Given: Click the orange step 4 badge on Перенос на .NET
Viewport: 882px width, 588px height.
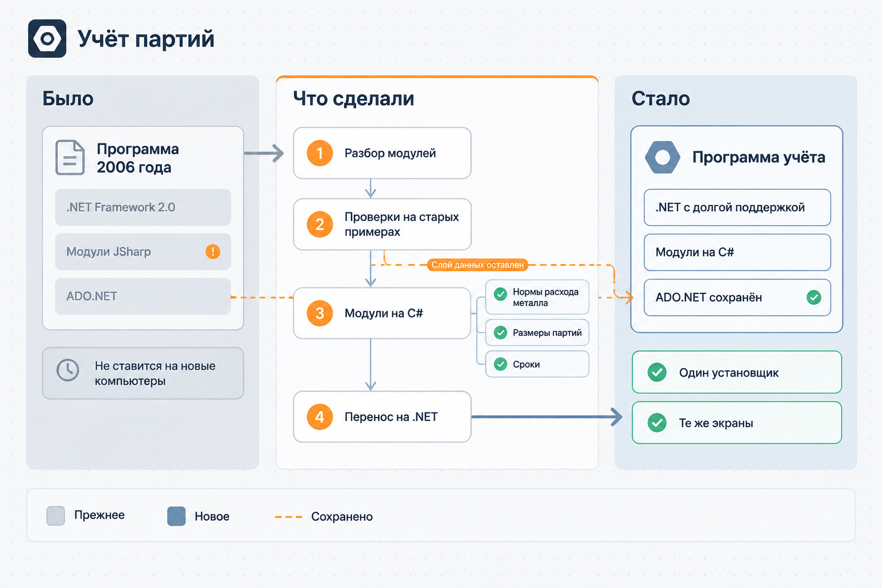Looking at the screenshot, I should click(320, 417).
